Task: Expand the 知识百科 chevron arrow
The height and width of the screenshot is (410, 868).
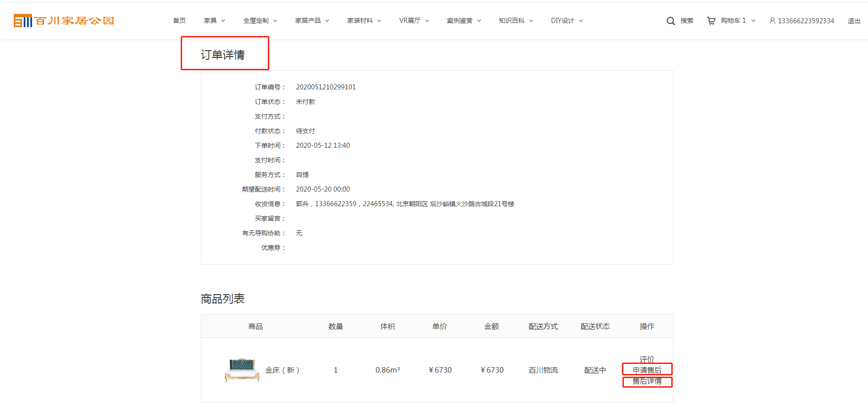Action: pyautogui.click(x=531, y=21)
